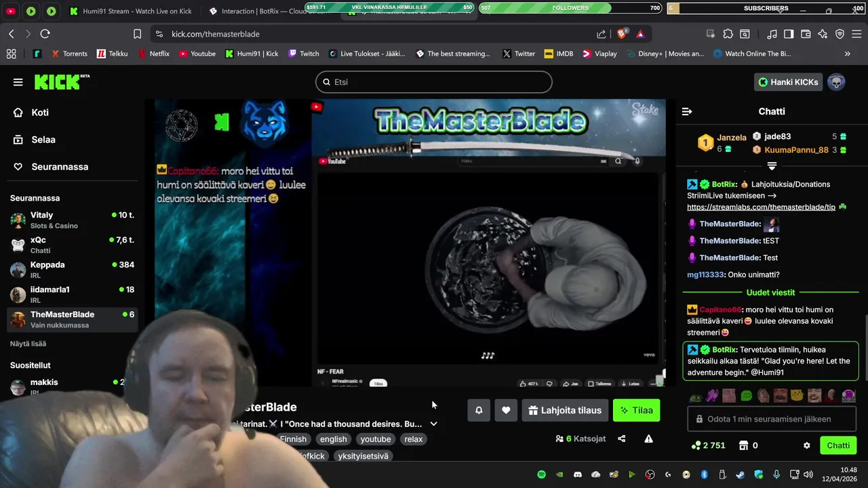Click the locked chat message input
Viewport: 868px width, 488px height.
pyautogui.click(x=772, y=419)
